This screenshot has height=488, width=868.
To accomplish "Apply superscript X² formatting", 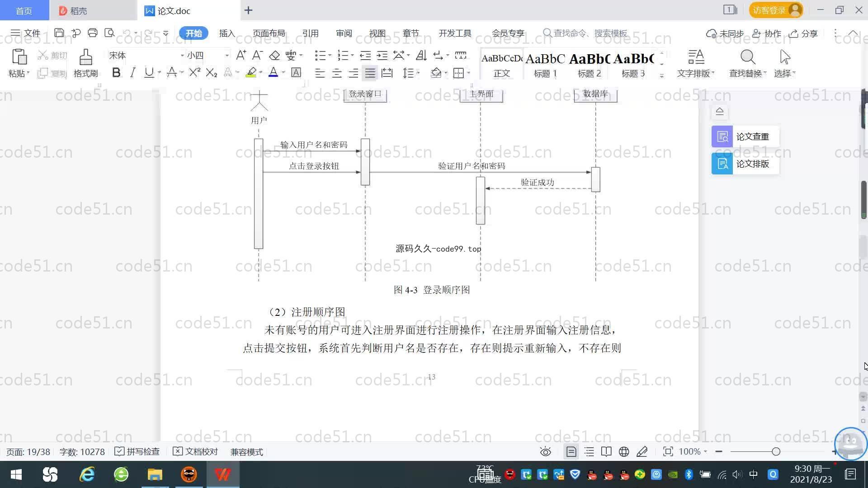I will (194, 72).
